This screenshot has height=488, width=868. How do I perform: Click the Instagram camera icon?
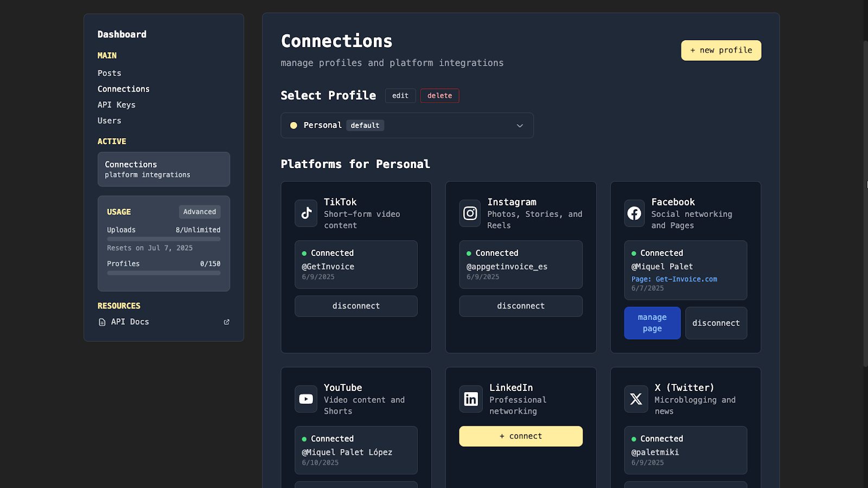tap(470, 213)
